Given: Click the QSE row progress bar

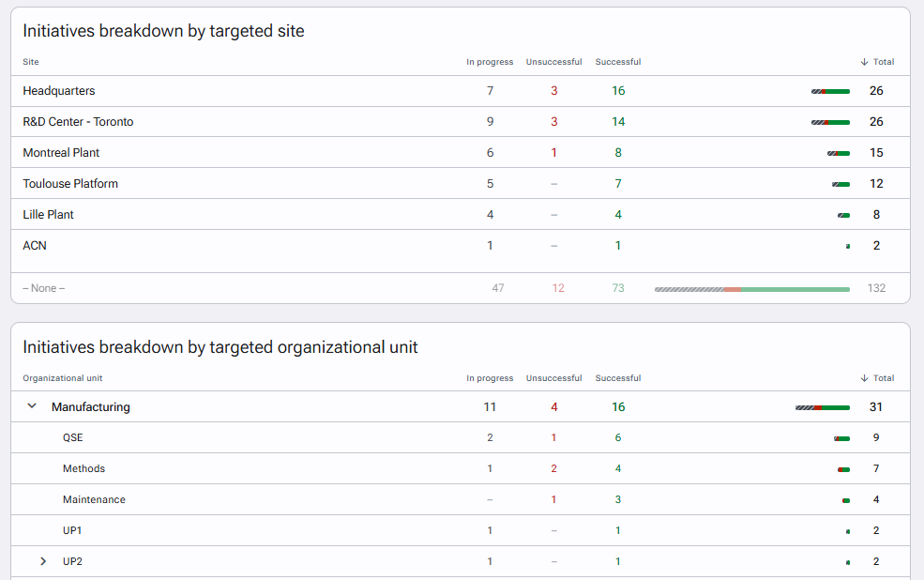Looking at the screenshot, I should tap(842, 438).
